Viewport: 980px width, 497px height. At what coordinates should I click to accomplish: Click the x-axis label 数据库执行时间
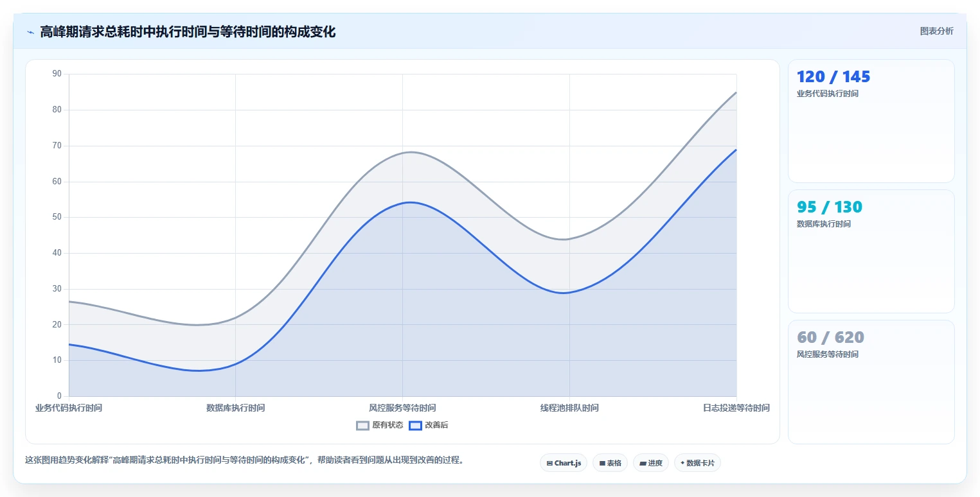click(x=235, y=408)
